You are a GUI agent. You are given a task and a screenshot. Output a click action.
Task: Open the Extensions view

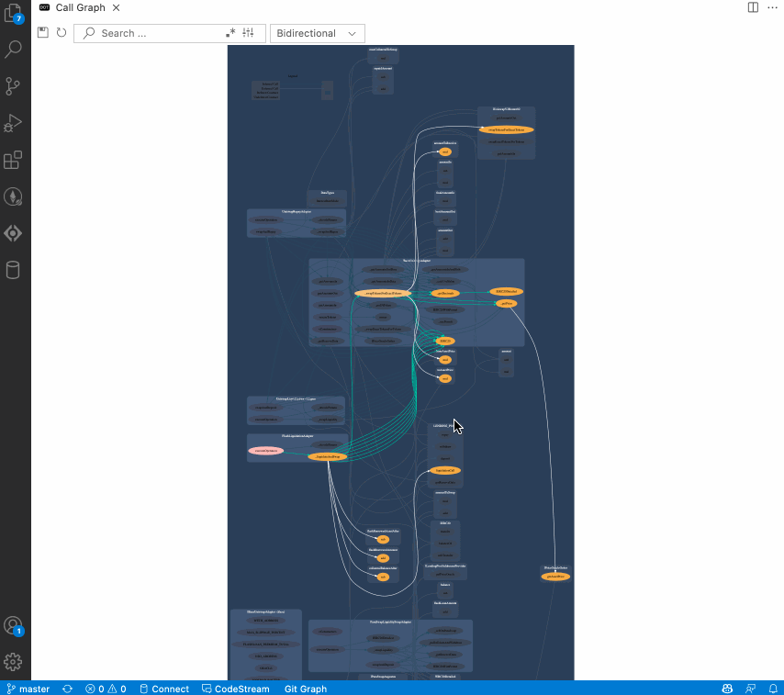click(x=13, y=159)
